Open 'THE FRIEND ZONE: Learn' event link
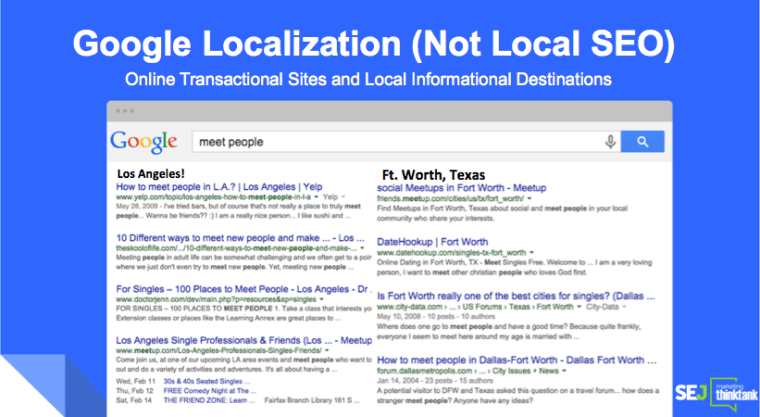The image size is (760, 417). pos(208,401)
